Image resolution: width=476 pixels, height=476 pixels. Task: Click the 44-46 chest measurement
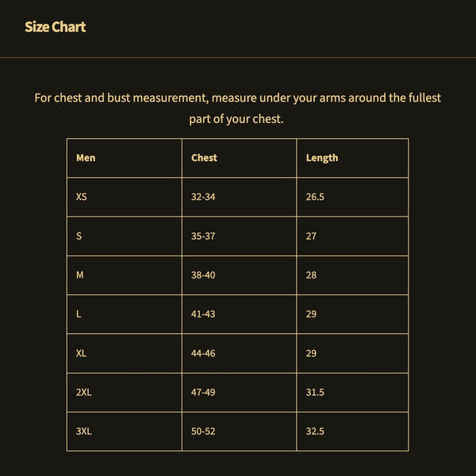[203, 353]
